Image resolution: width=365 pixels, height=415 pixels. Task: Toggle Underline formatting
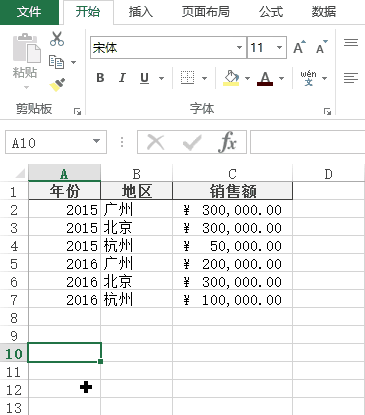pos(144,78)
